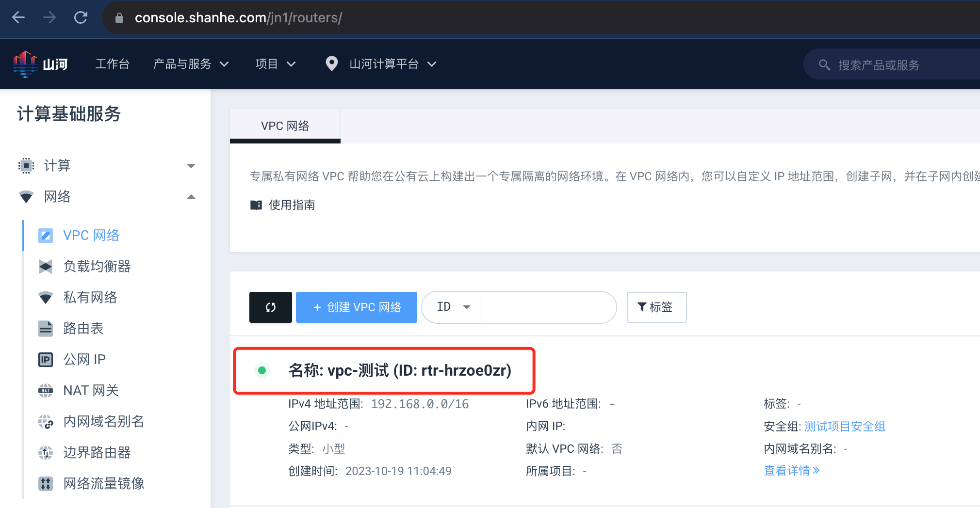Viewport: 980px width, 508px height.
Task: Click the 计算 chip icon in sidebar
Action: [26, 166]
